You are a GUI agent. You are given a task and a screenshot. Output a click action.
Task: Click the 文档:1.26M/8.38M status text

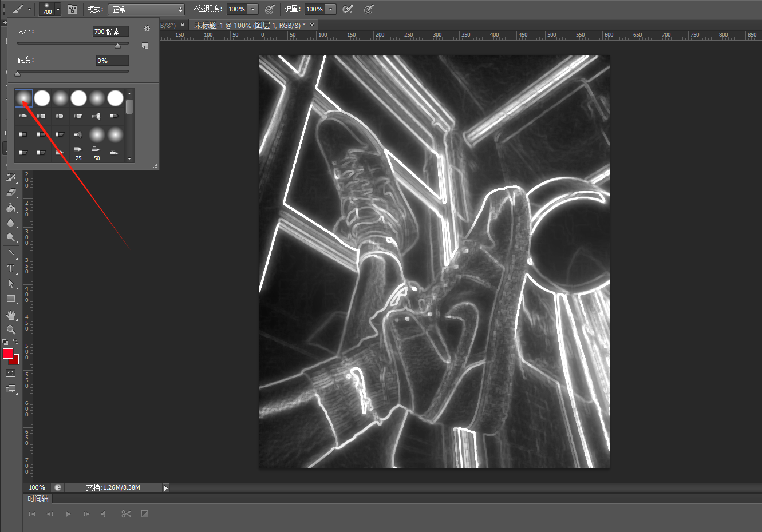point(113,488)
